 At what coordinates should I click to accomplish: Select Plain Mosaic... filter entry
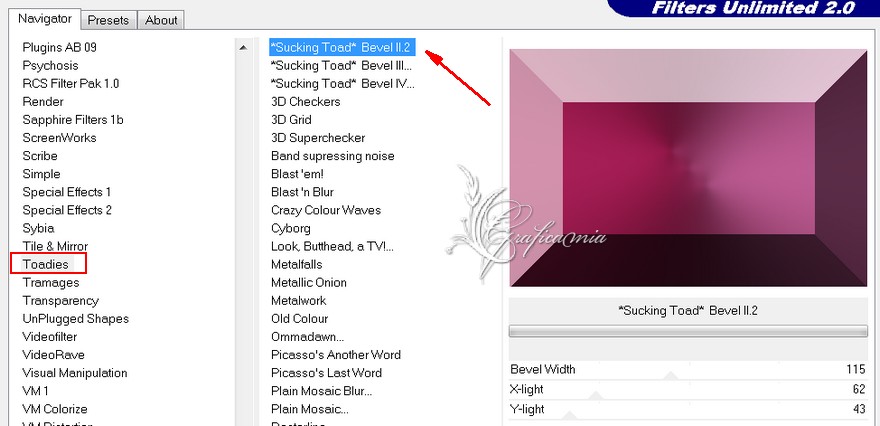pyautogui.click(x=310, y=409)
